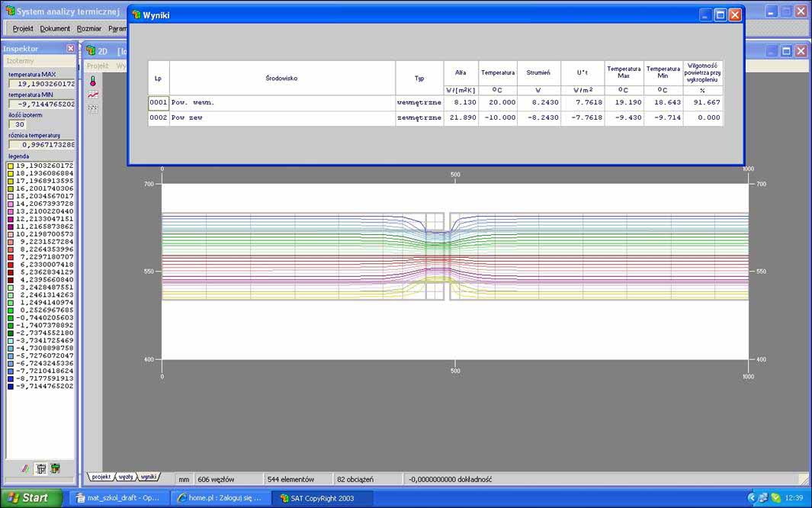Switch to home.pl browser taskbar button
The height and width of the screenshot is (508, 812).
click(x=220, y=498)
